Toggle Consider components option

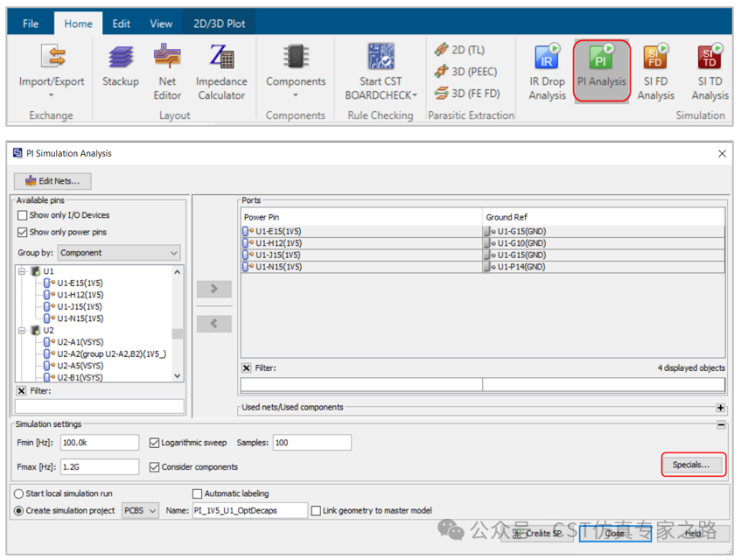[x=154, y=467]
